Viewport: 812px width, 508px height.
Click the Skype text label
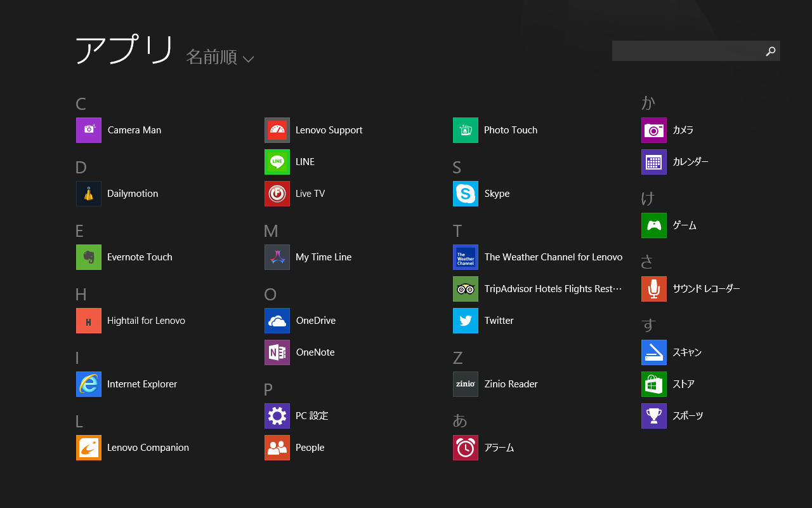point(497,194)
